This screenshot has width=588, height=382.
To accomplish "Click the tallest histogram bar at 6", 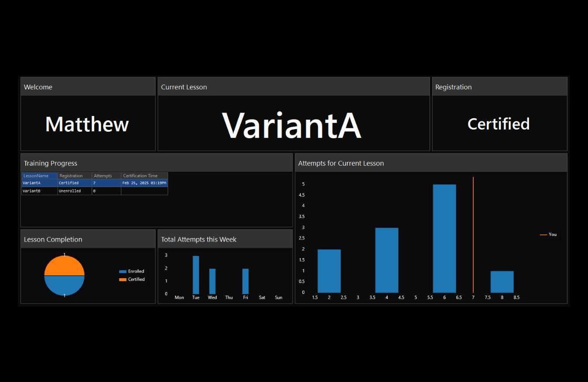I will [444, 239].
